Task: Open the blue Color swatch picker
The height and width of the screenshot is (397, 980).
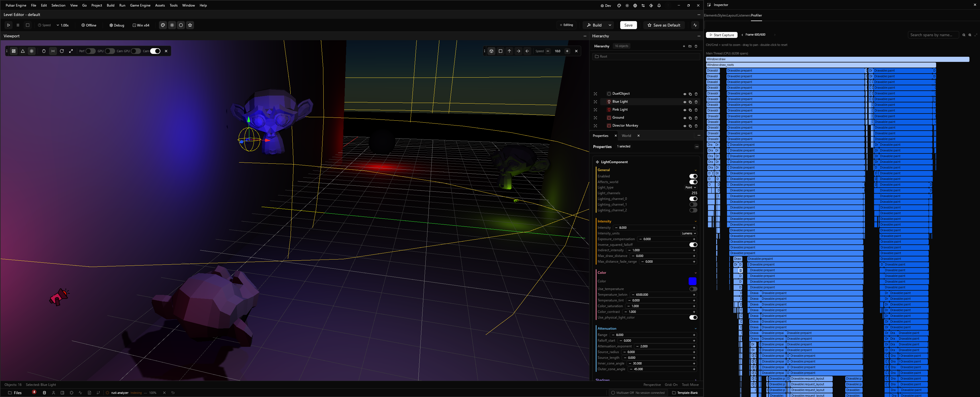Action: tap(692, 281)
